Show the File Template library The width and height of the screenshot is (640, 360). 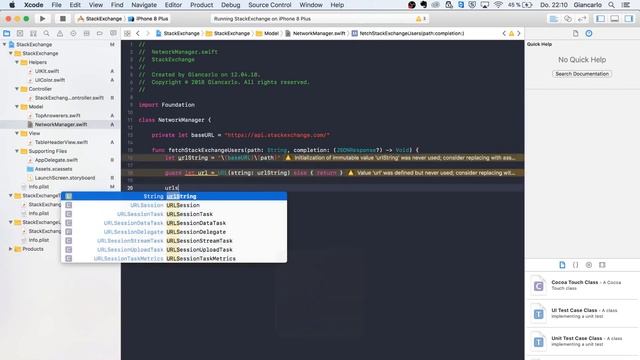tap(562, 265)
